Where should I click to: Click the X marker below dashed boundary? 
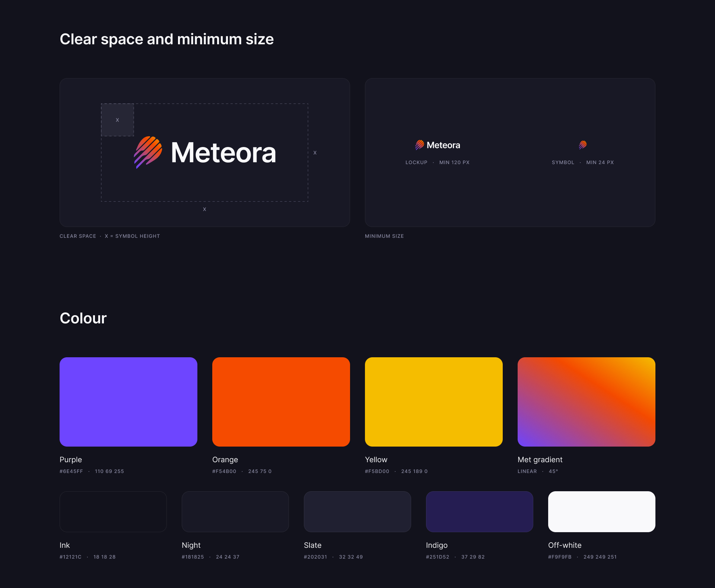click(204, 209)
